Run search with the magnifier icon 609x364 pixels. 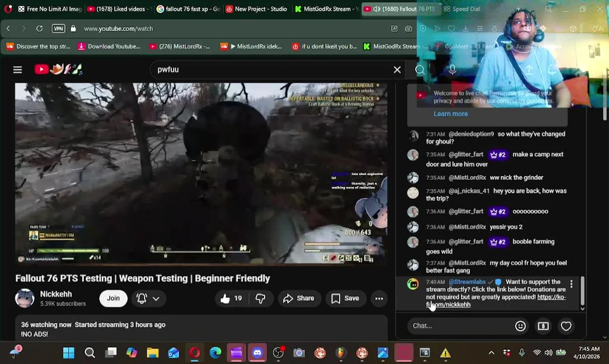pyautogui.click(x=420, y=70)
